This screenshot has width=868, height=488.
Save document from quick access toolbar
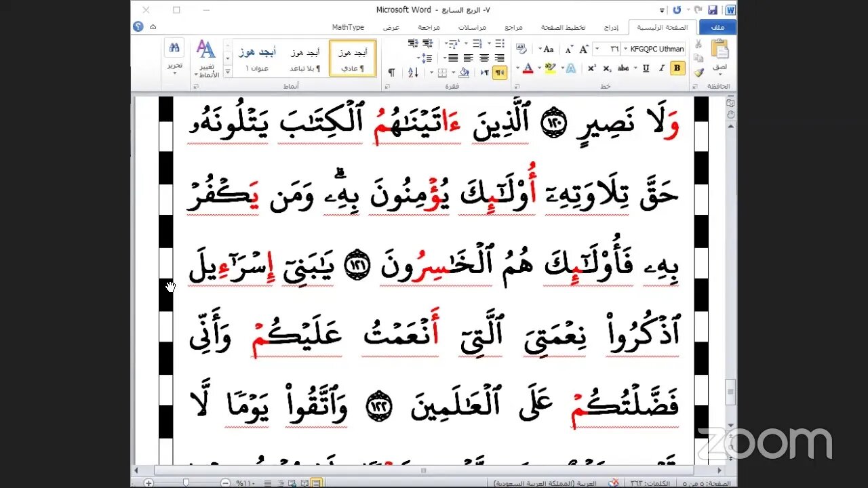tap(713, 10)
